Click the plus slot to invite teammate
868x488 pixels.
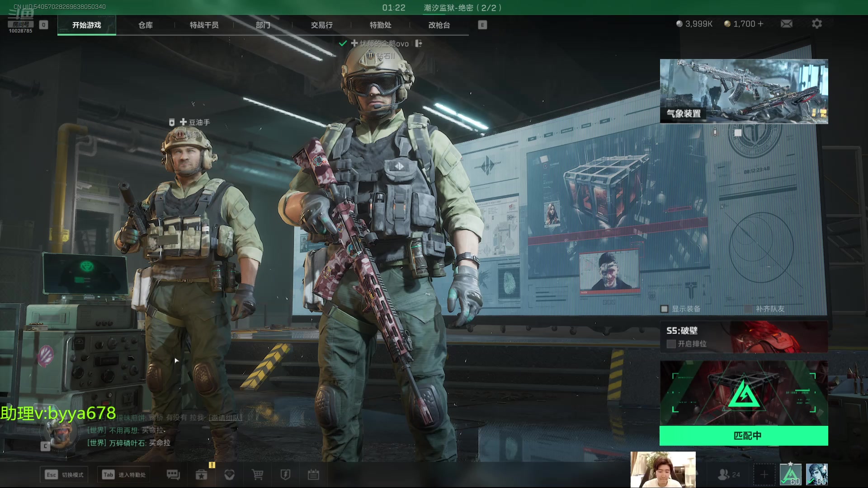(x=764, y=474)
